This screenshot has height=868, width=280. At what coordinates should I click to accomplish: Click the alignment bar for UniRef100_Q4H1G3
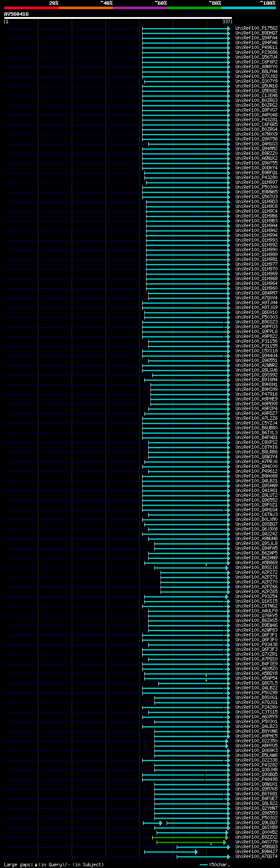pos(189,144)
